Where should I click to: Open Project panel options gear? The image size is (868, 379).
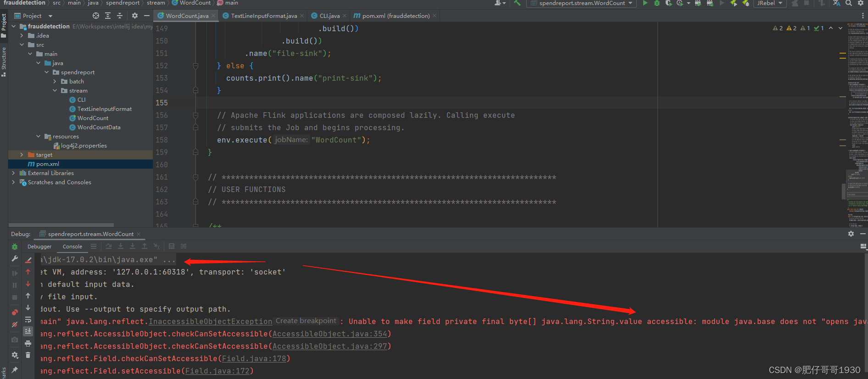tap(135, 16)
